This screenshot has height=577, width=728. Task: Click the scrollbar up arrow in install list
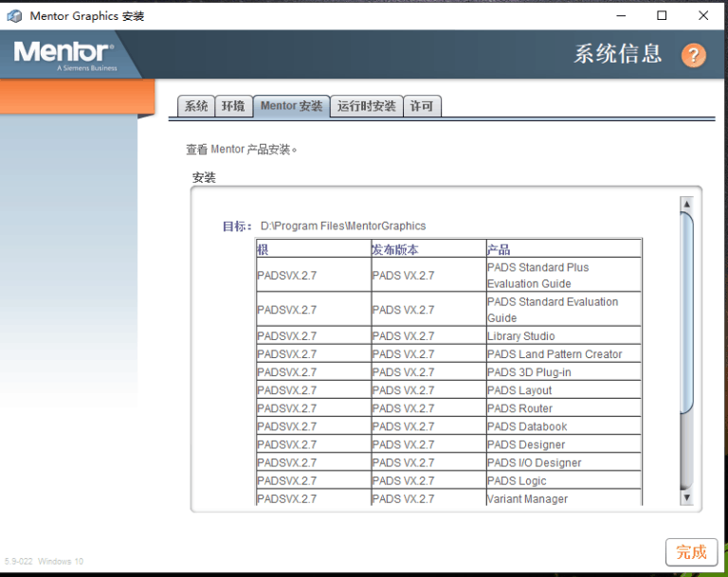(x=686, y=204)
